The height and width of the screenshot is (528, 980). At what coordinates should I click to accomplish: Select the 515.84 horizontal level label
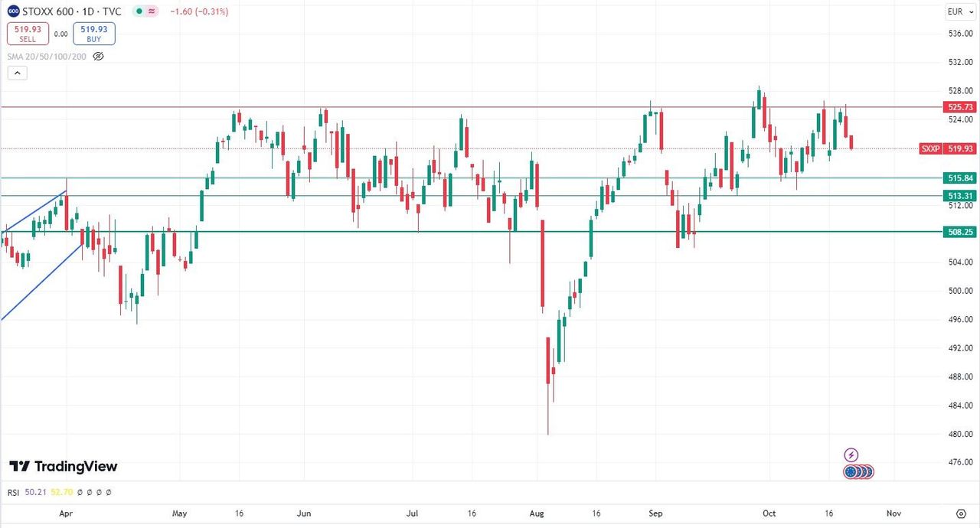(959, 178)
